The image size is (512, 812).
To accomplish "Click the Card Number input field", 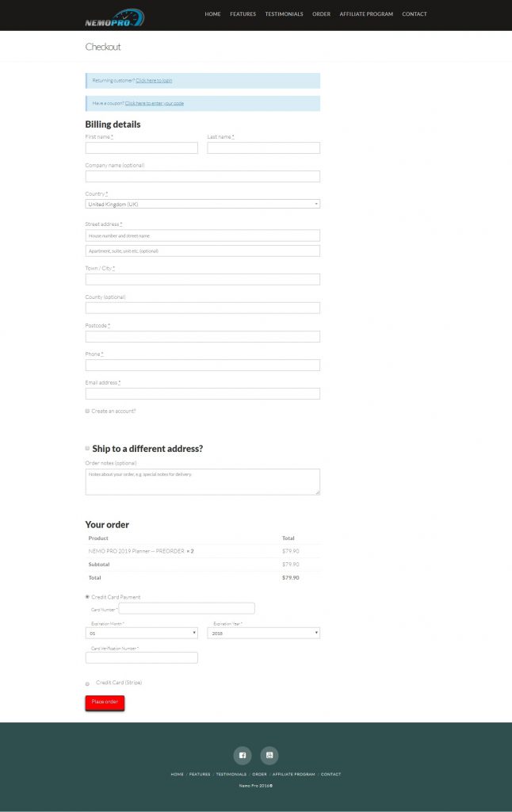I will pos(187,608).
